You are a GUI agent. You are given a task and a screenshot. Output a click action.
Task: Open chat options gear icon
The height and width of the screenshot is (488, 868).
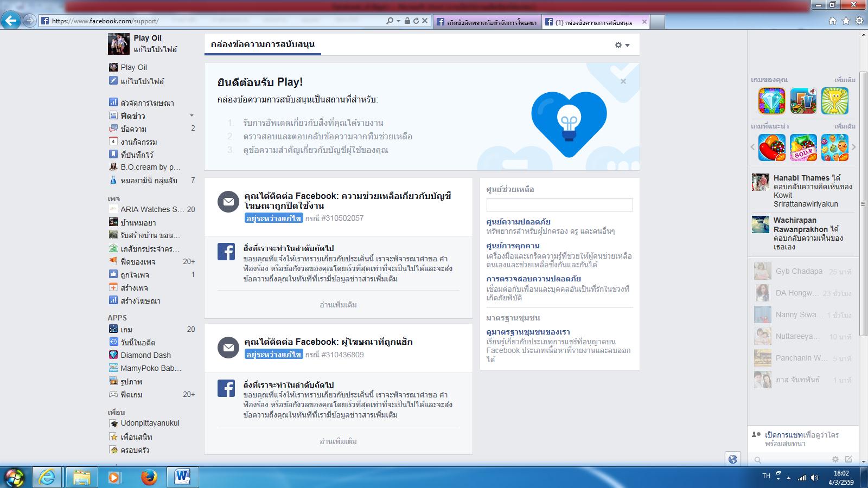[835, 459]
